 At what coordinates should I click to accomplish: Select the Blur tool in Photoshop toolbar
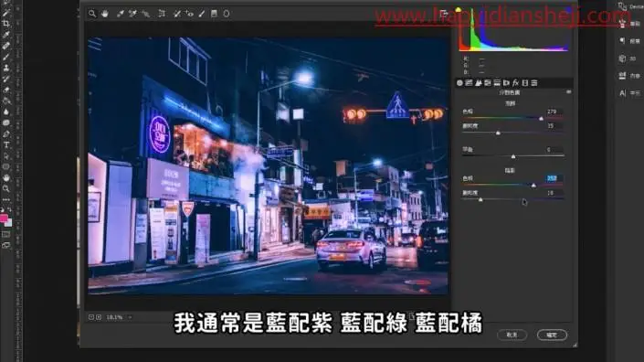click(x=6, y=112)
